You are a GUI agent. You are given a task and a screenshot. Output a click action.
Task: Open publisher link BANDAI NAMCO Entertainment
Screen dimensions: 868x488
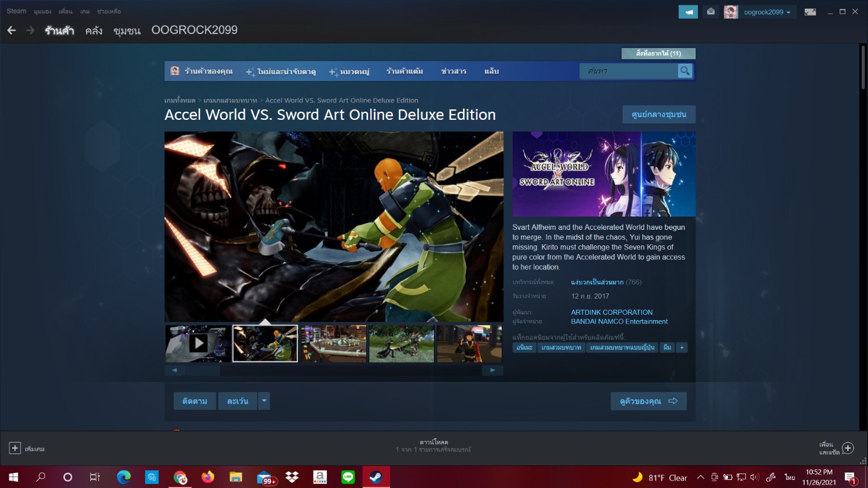[619, 321]
